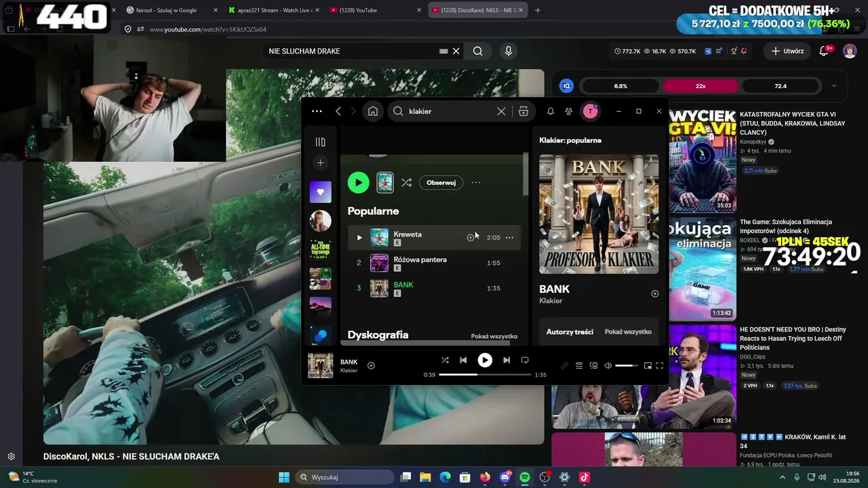The width and height of the screenshot is (868, 488).
Task: Open the All-Time Top Songs playlist thumbnail
Action: coord(321,249)
